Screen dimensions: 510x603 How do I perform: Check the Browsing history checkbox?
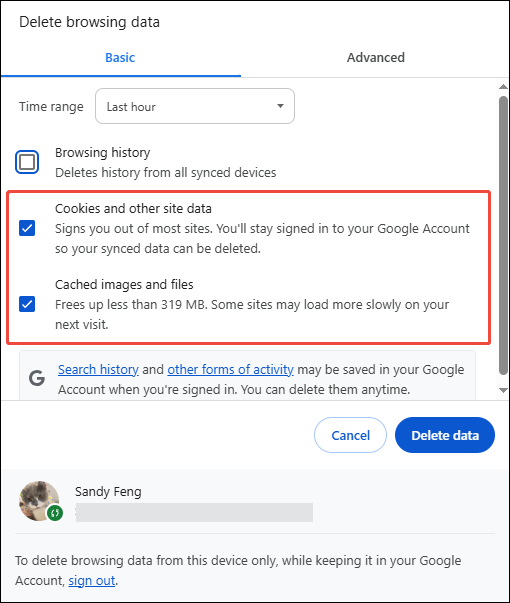[x=27, y=162]
